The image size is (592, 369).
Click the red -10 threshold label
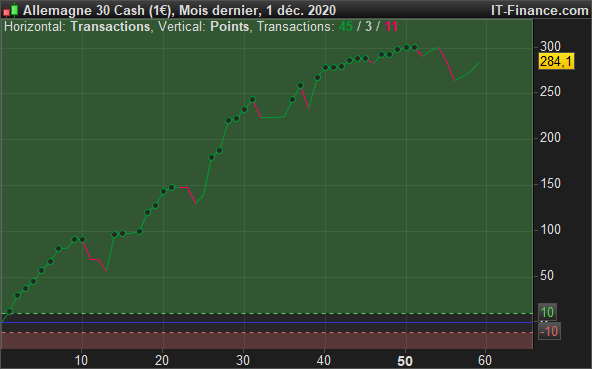click(x=549, y=332)
